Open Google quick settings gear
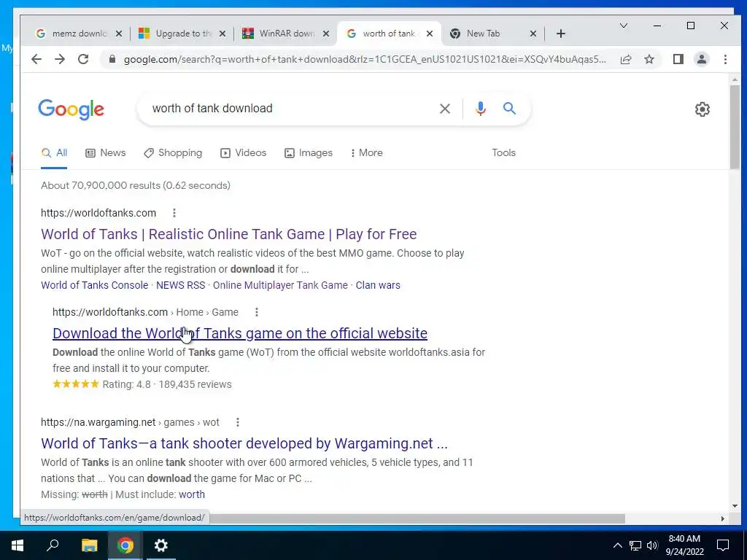747x560 pixels. (702, 109)
